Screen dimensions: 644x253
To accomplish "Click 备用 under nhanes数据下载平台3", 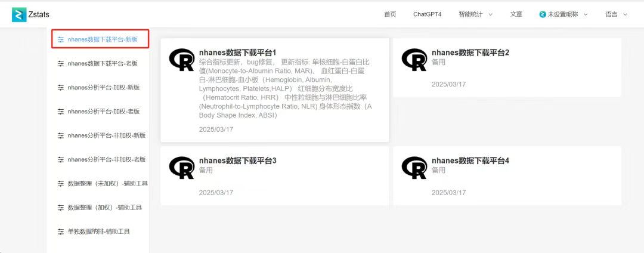I will 206,170.
